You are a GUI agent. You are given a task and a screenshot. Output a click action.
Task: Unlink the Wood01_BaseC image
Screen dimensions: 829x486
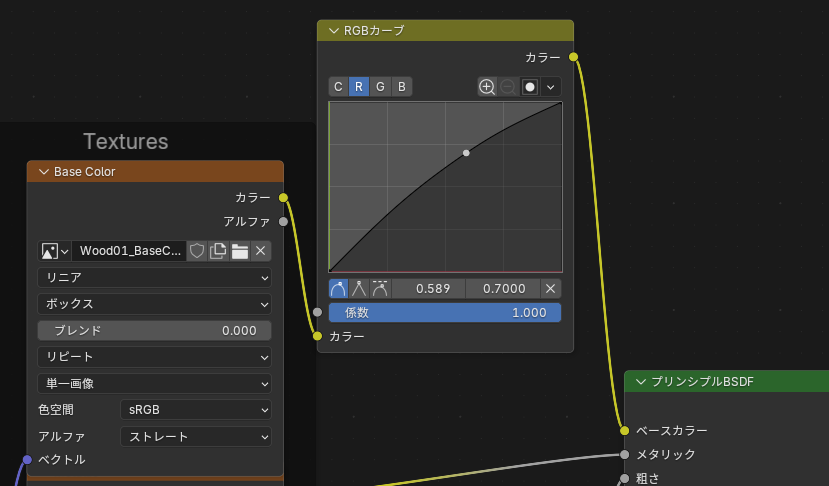pos(260,251)
